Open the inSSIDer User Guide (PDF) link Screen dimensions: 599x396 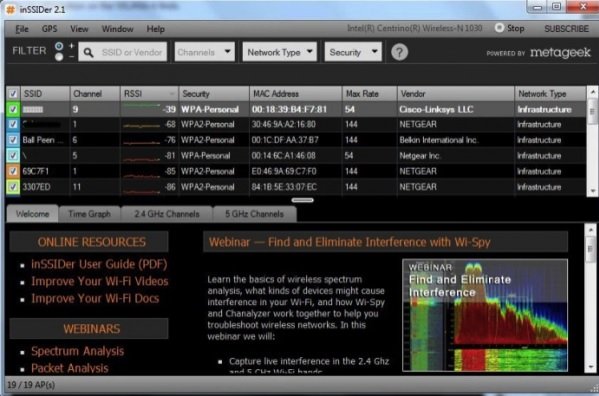pyautogui.click(x=99, y=264)
